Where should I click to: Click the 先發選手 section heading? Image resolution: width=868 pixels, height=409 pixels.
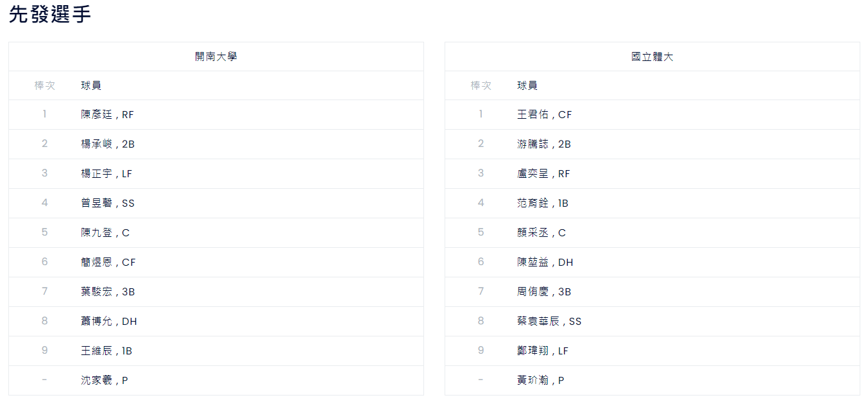pyautogui.click(x=50, y=15)
